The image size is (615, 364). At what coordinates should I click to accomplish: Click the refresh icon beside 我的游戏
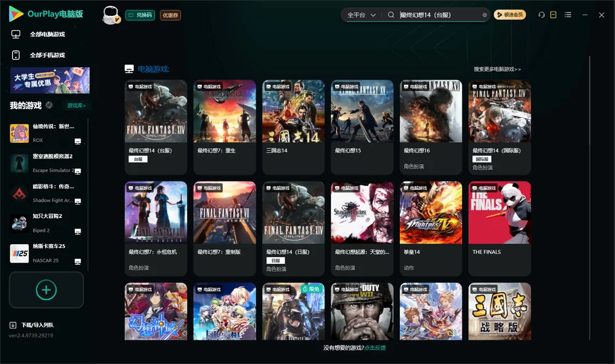[x=49, y=105]
